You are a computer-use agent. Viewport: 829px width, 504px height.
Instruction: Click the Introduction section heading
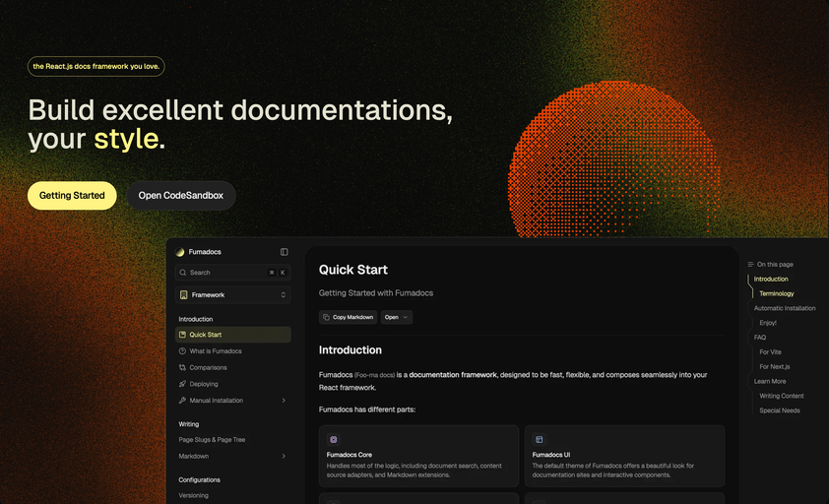[350, 350]
